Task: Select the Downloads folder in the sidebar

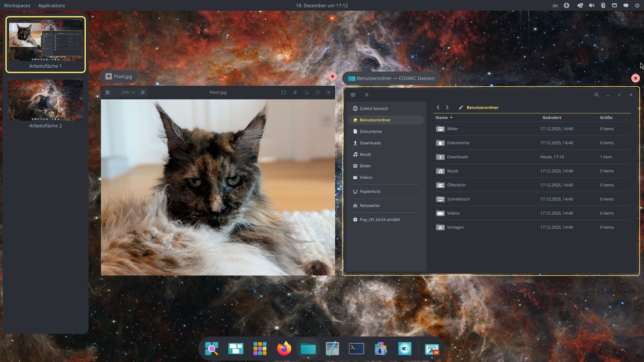Action: pos(370,143)
